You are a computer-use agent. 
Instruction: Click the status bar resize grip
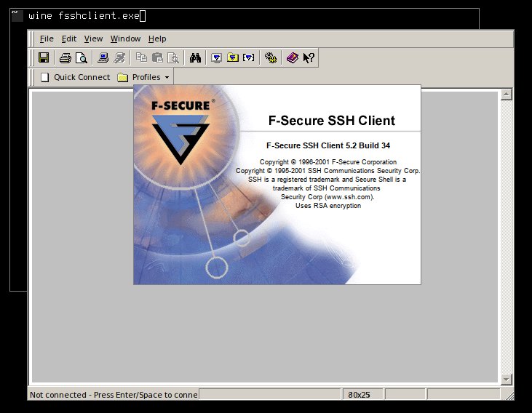(x=509, y=395)
